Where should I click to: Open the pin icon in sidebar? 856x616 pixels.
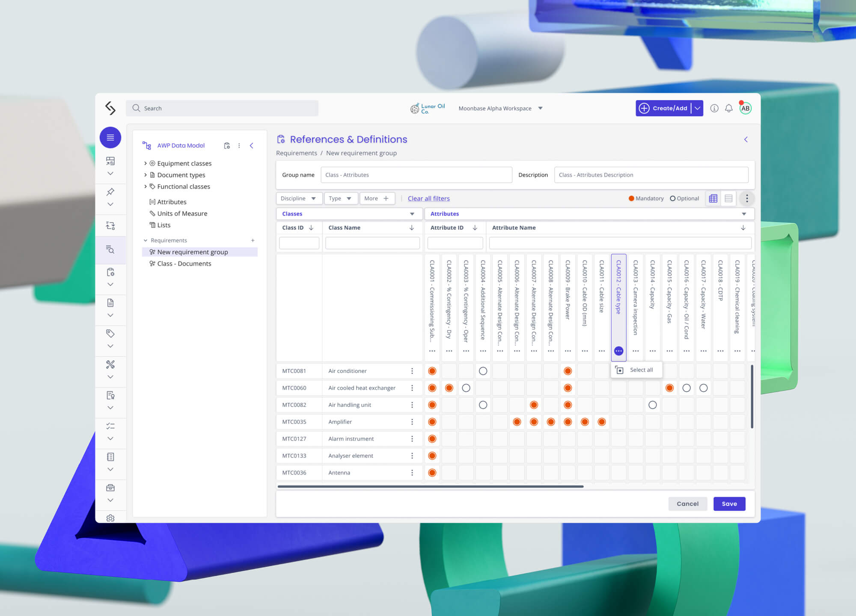[x=110, y=192]
